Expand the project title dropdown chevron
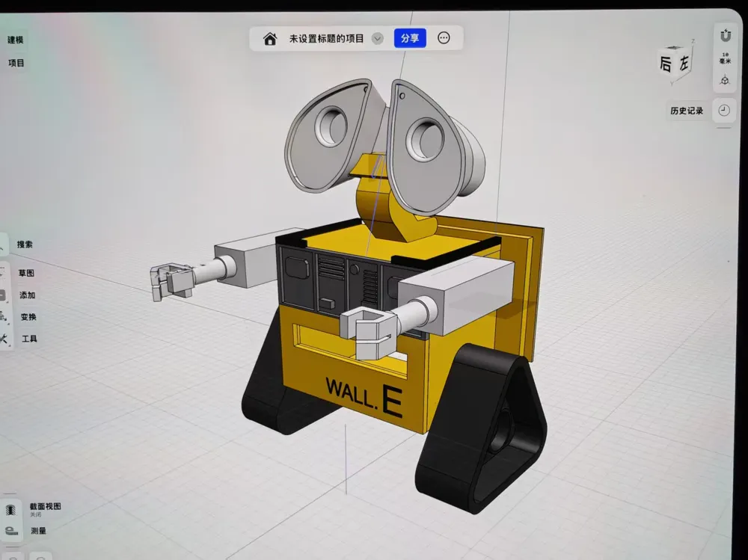 tap(377, 39)
